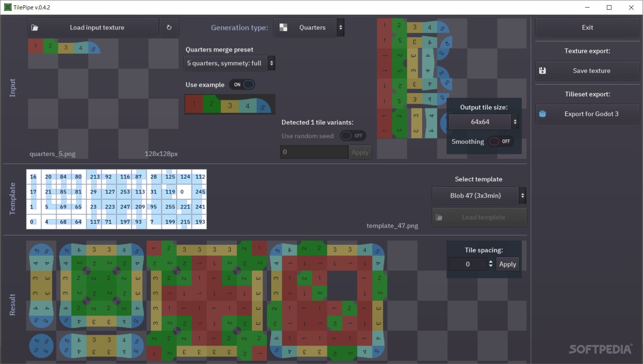
Task: Click the example quarters texture thumbnail
Action: (x=230, y=104)
